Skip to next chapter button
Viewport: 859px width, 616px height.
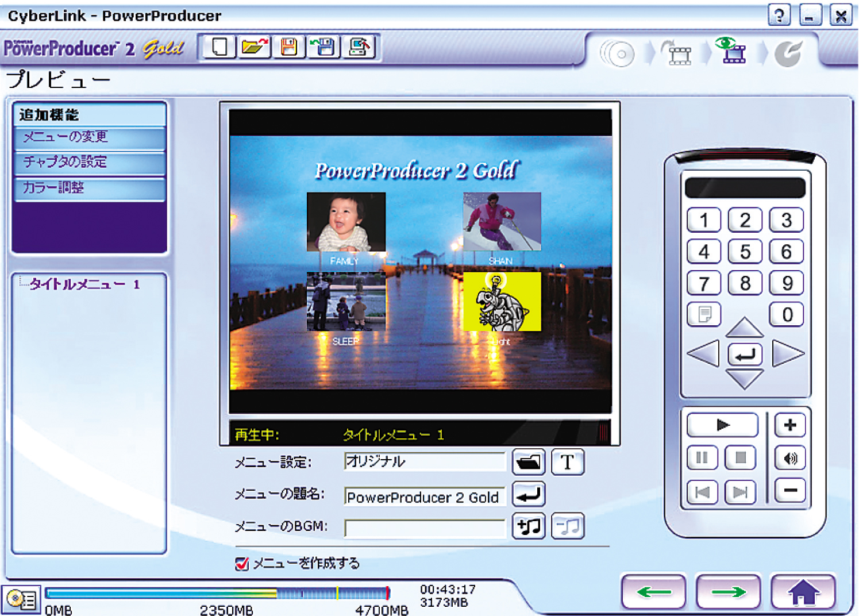(741, 492)
